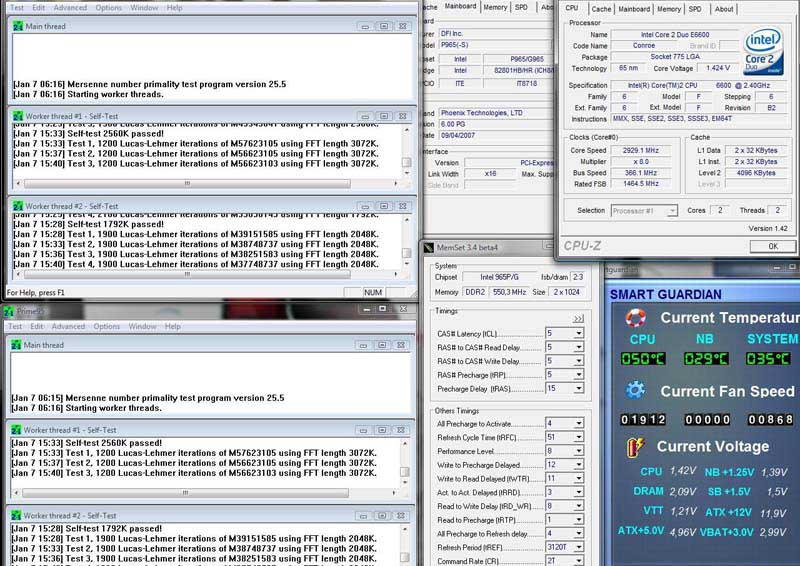
Task: Click the NUM indicator in Prime95 status bar
Action: pyautogui.click(x=373, y=292)
